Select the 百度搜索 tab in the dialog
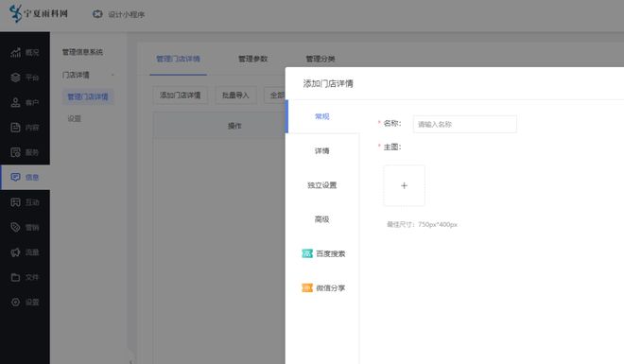Image resolution: width=624 pixels, height=364 pixels. pos(323,253)
